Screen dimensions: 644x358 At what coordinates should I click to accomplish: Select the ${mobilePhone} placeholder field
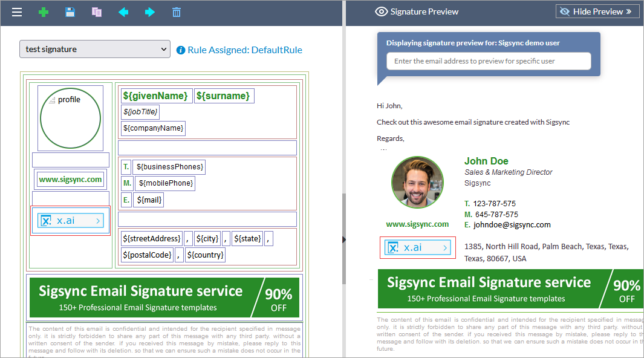click(x=165, y=183)
